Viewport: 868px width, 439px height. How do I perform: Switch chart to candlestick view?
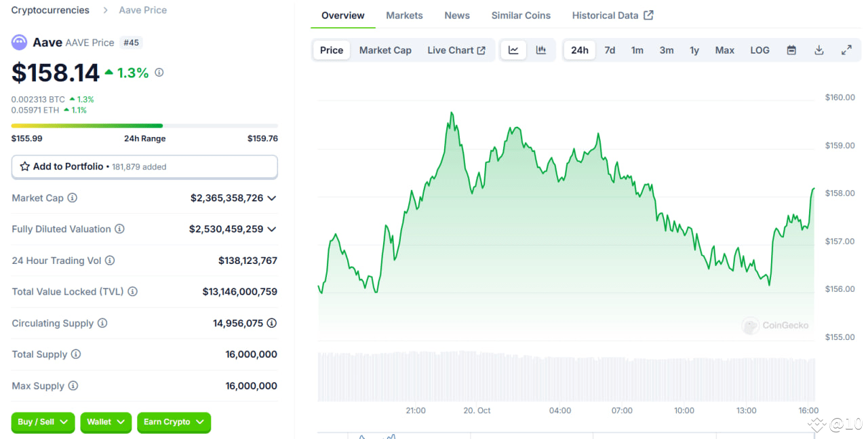540,49
